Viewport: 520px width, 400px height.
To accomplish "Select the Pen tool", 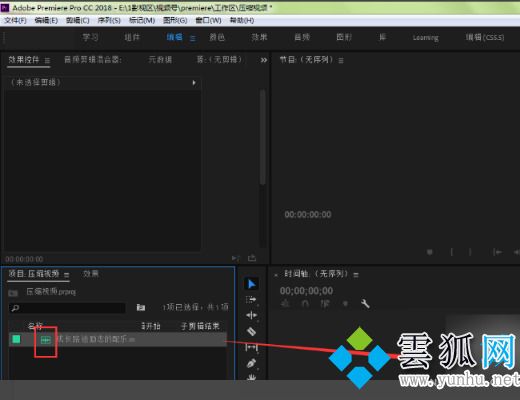I will 251,363.
